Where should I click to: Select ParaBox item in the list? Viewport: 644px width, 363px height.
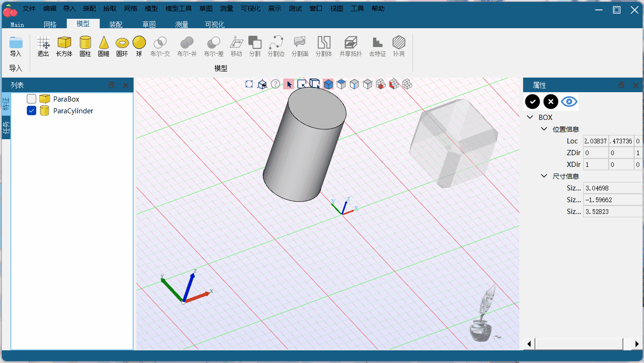[x=66, y=99]
